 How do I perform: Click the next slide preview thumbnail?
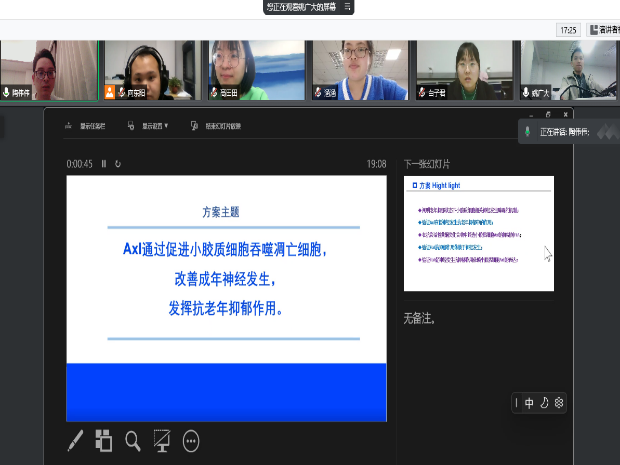(478, 233)
